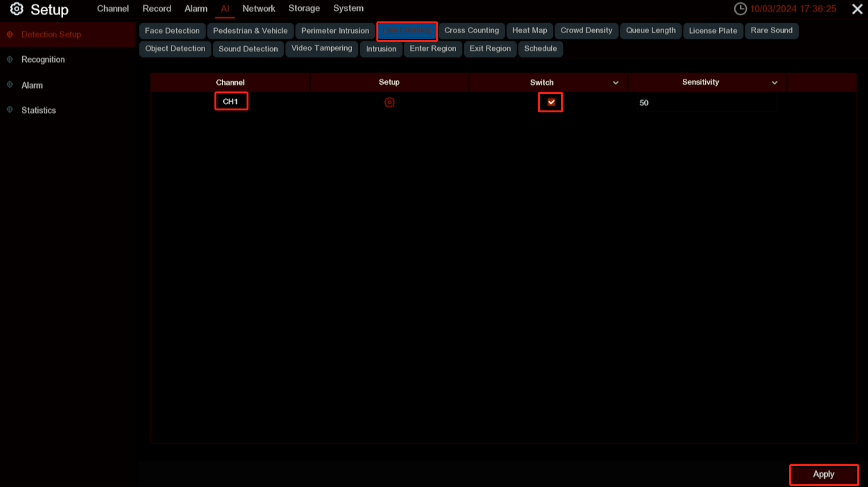The width and height of the screenshot is (868, 487).
Task: Click the Channel column header
Action: point(230,82)
